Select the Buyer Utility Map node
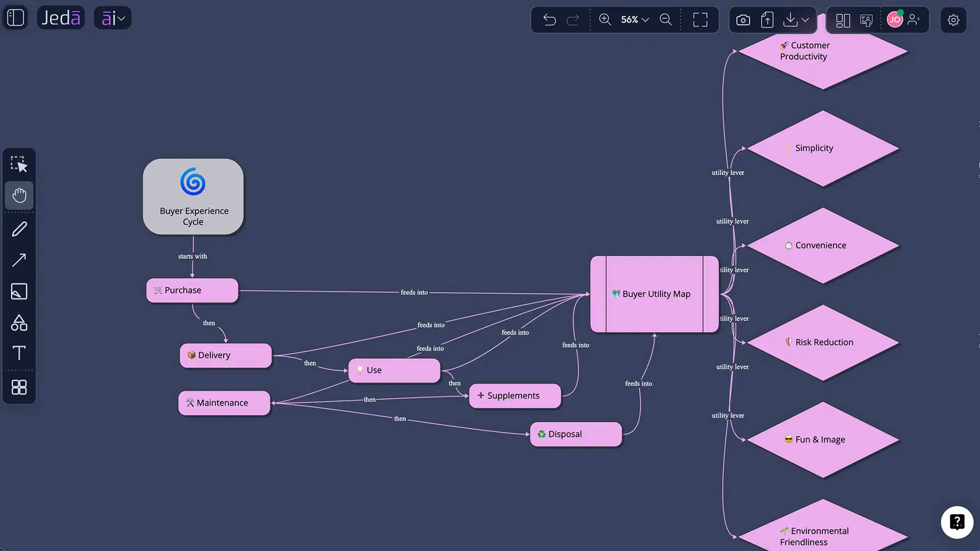The width and height of the screenshot is (980, 551). pyautogui.click(x=654, y=294)
